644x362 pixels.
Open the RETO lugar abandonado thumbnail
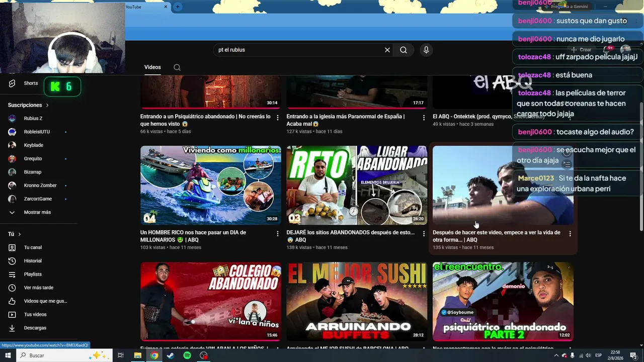357,185
